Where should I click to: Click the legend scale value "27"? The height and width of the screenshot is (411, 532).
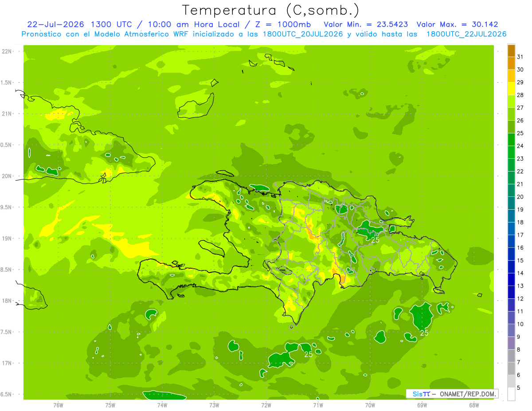[x=520, y=108]
